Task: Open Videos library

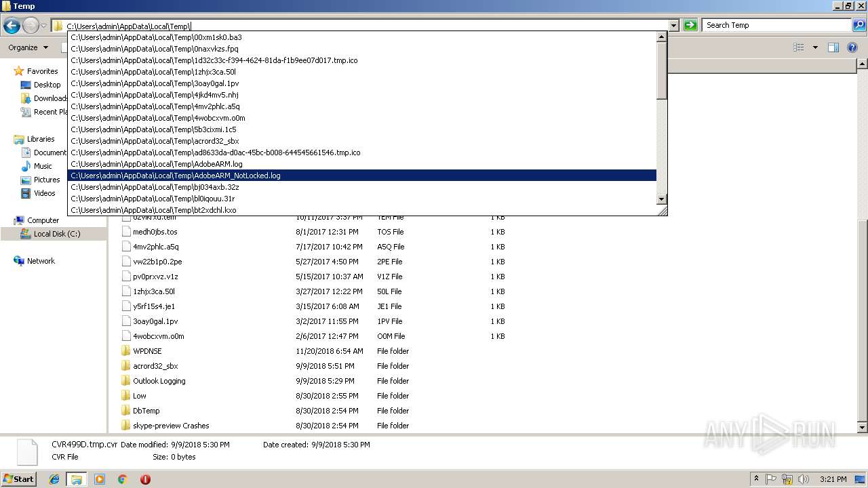Action: tap(45, 193)
